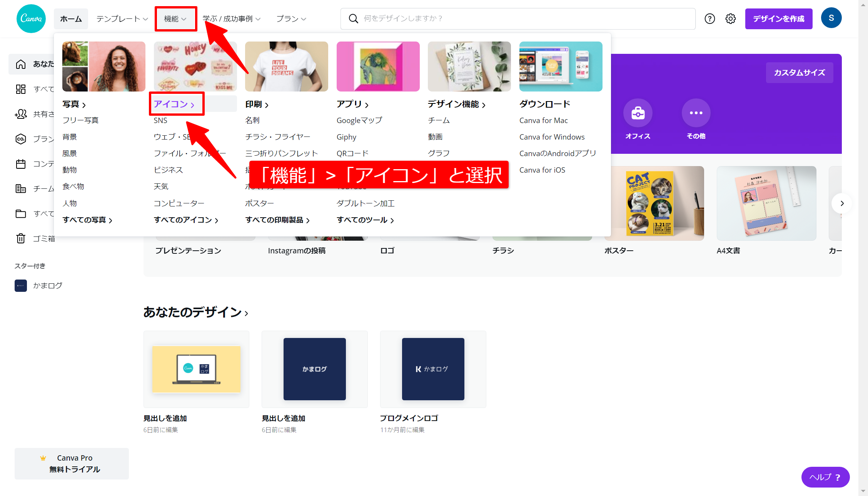The height and width of the screenshot is (496, 868).
Task: Click the all-designs grid icon in sidebar
Action: [21, 89]
